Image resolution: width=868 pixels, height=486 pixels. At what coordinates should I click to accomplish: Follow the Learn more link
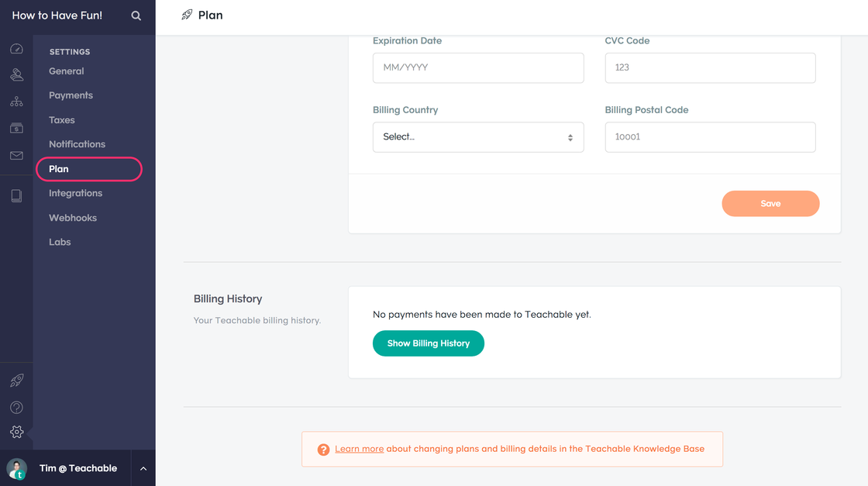tap(360, 449)
